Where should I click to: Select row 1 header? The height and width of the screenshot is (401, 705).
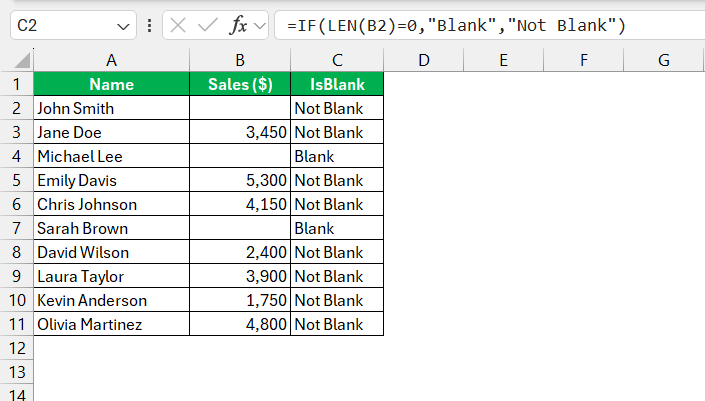click(x=17, y=84)
